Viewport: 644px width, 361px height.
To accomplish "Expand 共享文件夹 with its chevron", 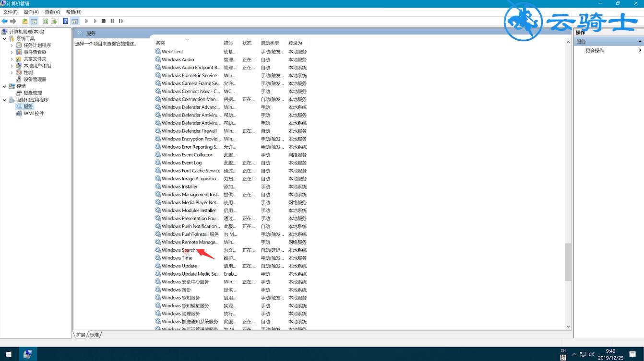I will [12, 59].
